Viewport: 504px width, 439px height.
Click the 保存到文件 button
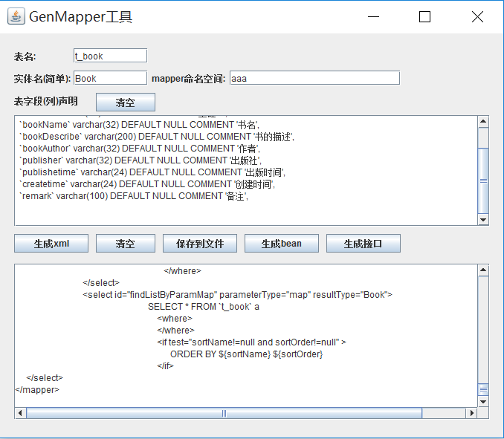coord(200,244)
